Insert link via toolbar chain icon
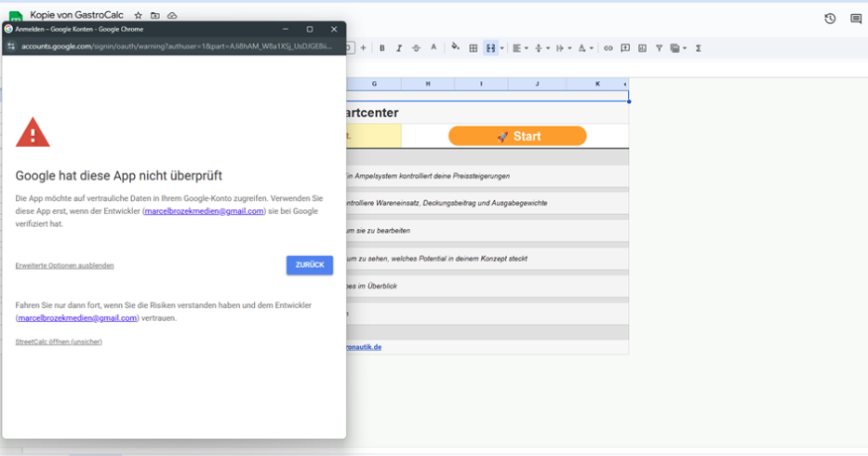868x456 pixels. (608, 48)
